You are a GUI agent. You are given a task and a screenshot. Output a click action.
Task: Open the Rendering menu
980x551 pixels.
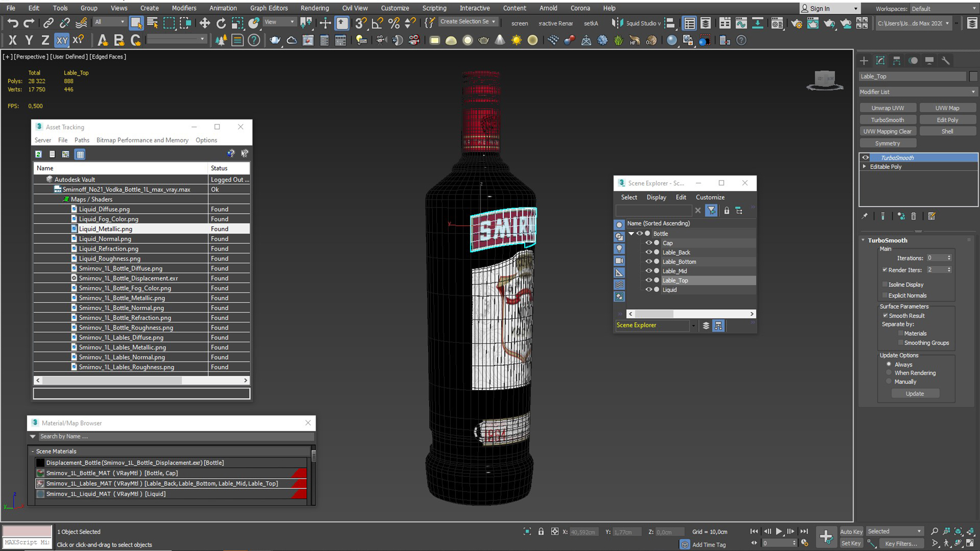coord(314,8)
